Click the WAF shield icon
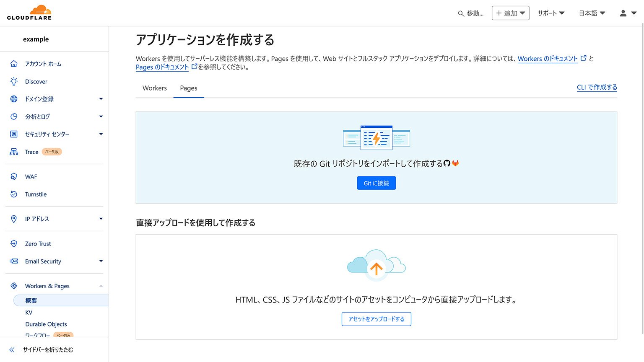 [x=14, y=176]
